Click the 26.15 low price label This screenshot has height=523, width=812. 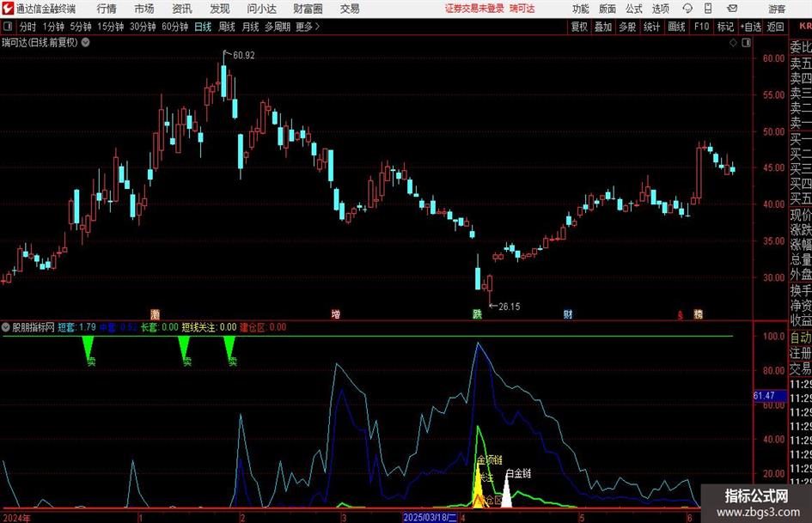(x=509, y=307)
